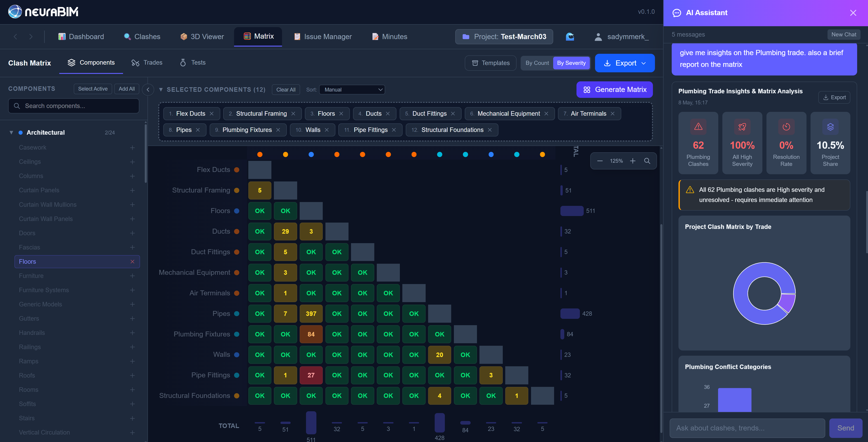Click the Templates button

click(490, 63)
